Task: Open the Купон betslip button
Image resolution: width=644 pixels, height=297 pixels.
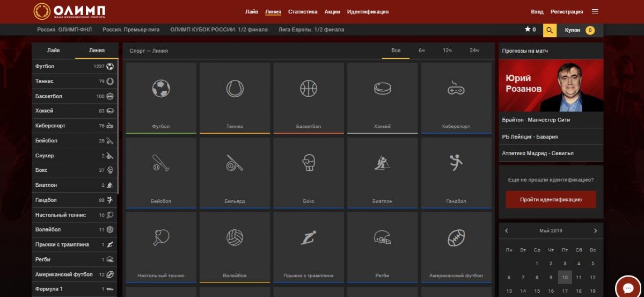Action: (580, 30)
